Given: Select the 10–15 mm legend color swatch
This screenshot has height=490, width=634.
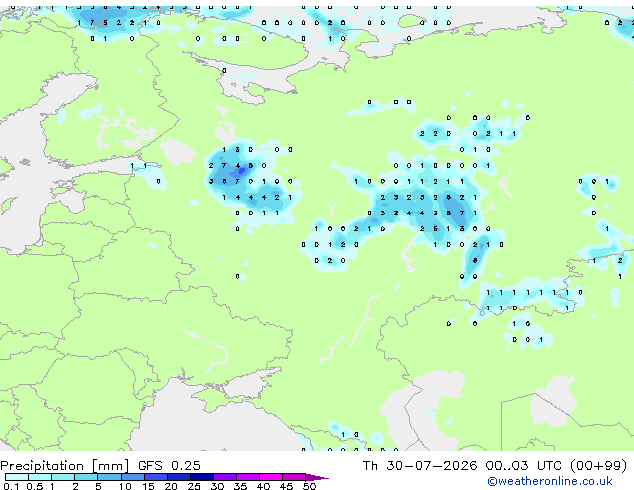Looking at the screenshot, I should [x=133, y=477].
